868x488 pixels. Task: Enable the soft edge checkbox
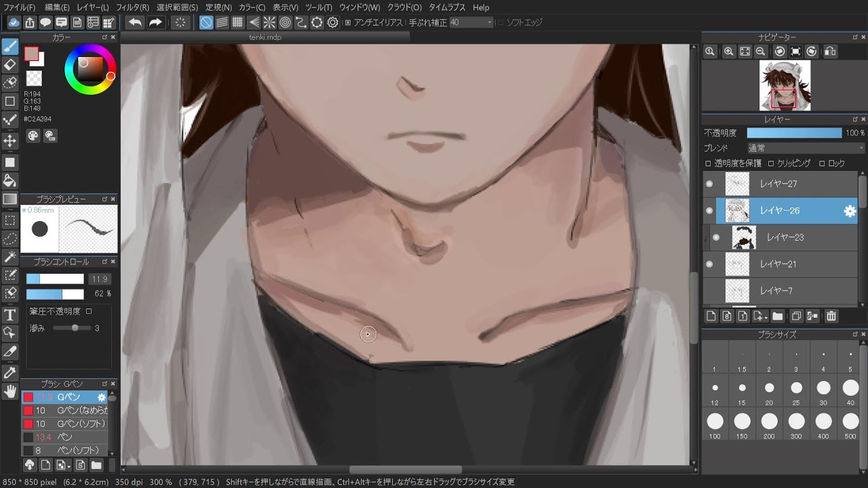pos(501,22)
